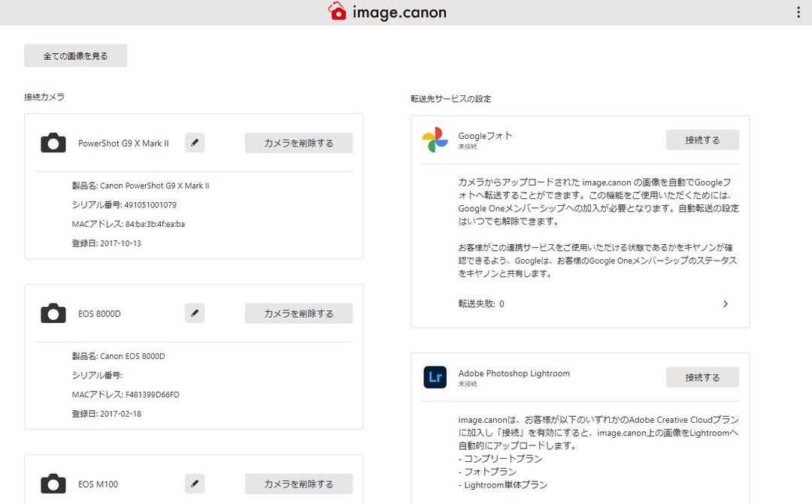Edit the PowerShot G9 X Mark II name
Image resolution: width=812 pixels, height=504 pixels.
point(195,143)
